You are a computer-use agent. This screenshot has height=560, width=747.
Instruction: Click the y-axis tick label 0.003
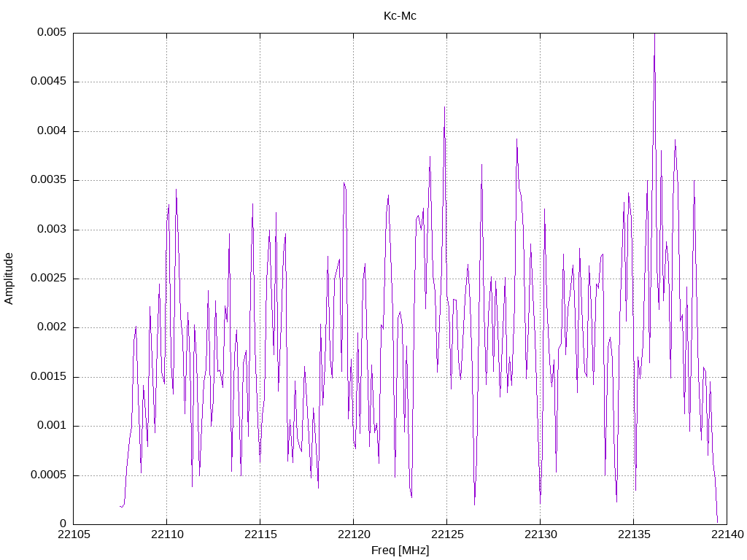52,230
